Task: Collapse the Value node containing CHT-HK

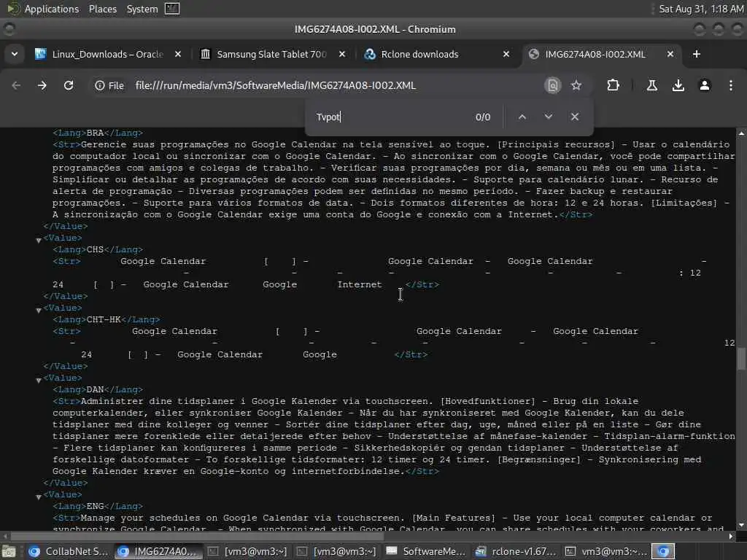Action: point(39,311)
